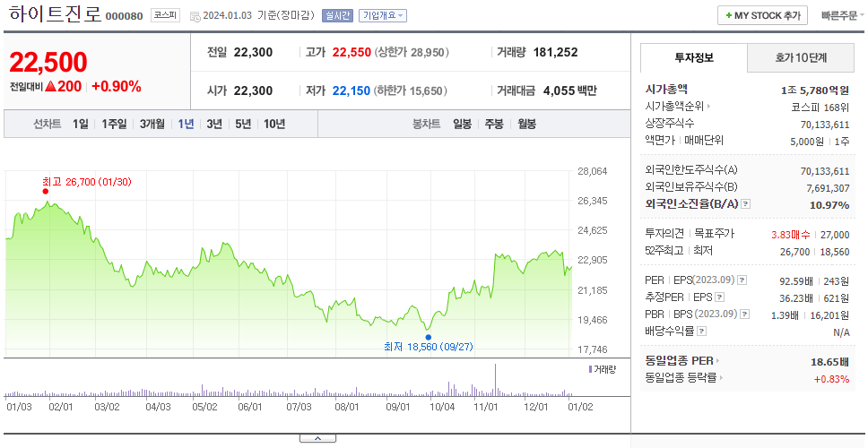
Task: Click the 전일 value 22,300
Action: coord(253,53)
